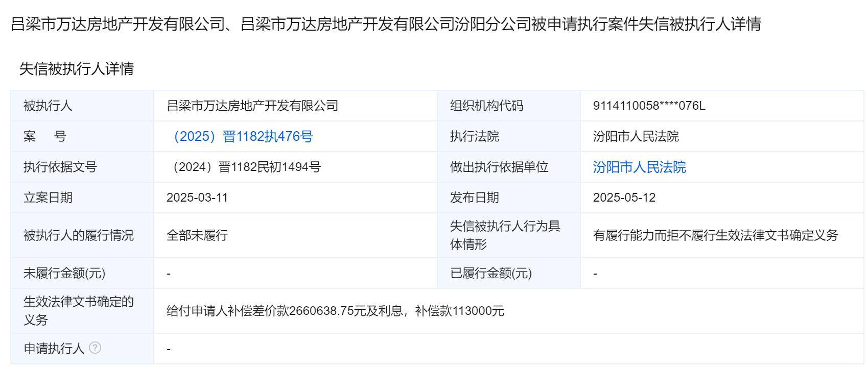Image resolution: width=868 pixels, height=368 pixels.
Task: Click the 被执行人 row label
Action: (48, 106)
